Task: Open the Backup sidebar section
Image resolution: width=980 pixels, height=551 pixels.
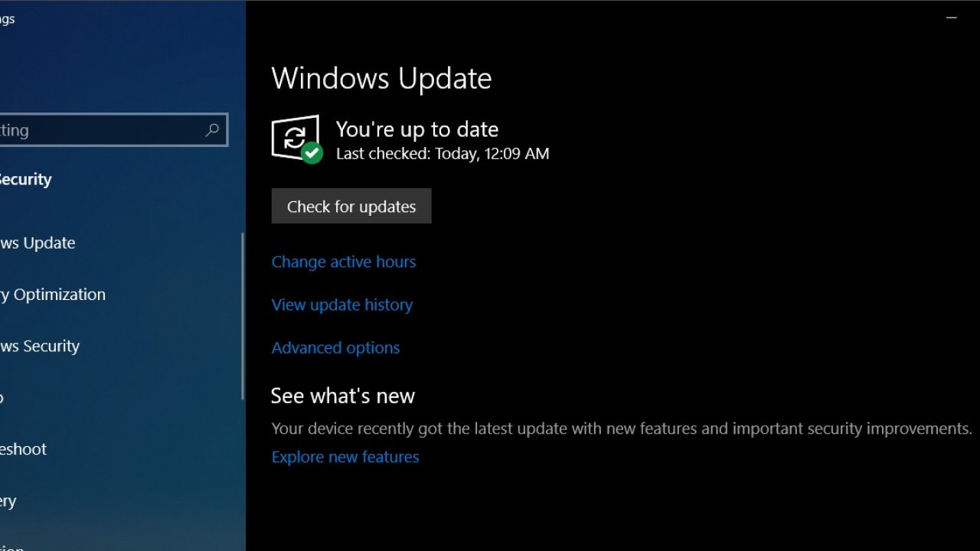Action: pyautogui.click(x=3, y=398)
